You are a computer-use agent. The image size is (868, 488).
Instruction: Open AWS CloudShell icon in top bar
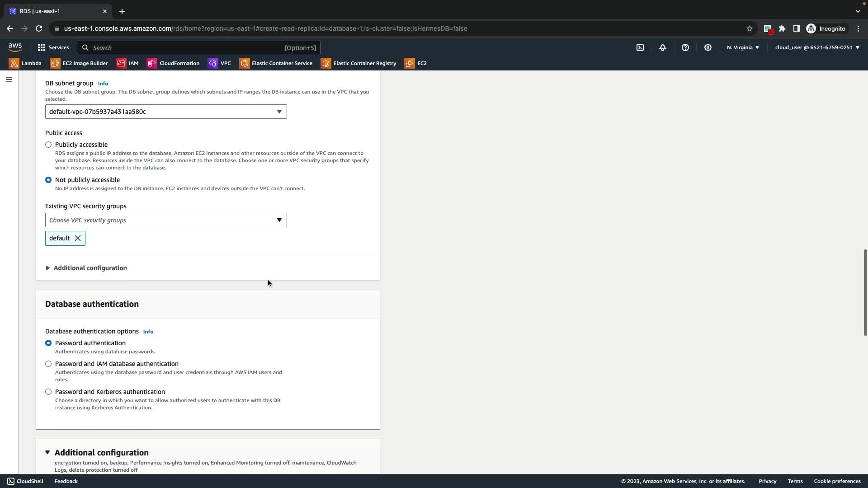click(x=640, y=47)
